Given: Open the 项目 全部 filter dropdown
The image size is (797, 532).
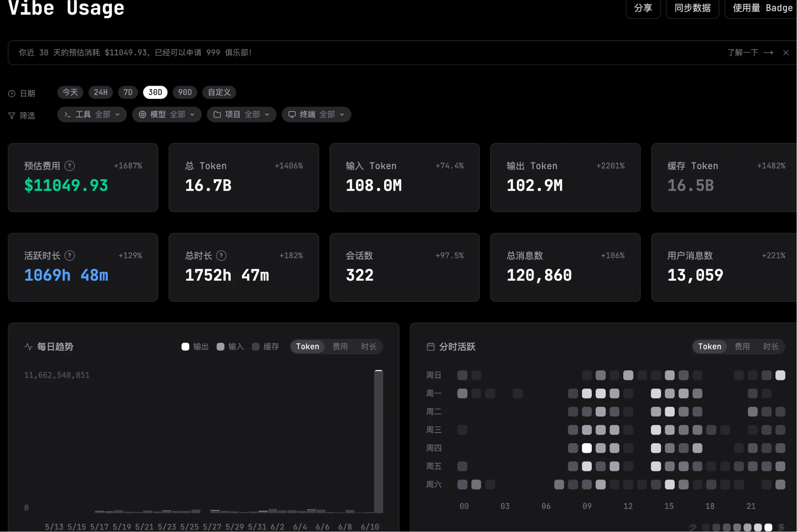Looking at the screenshot, I should coord(241,115).
